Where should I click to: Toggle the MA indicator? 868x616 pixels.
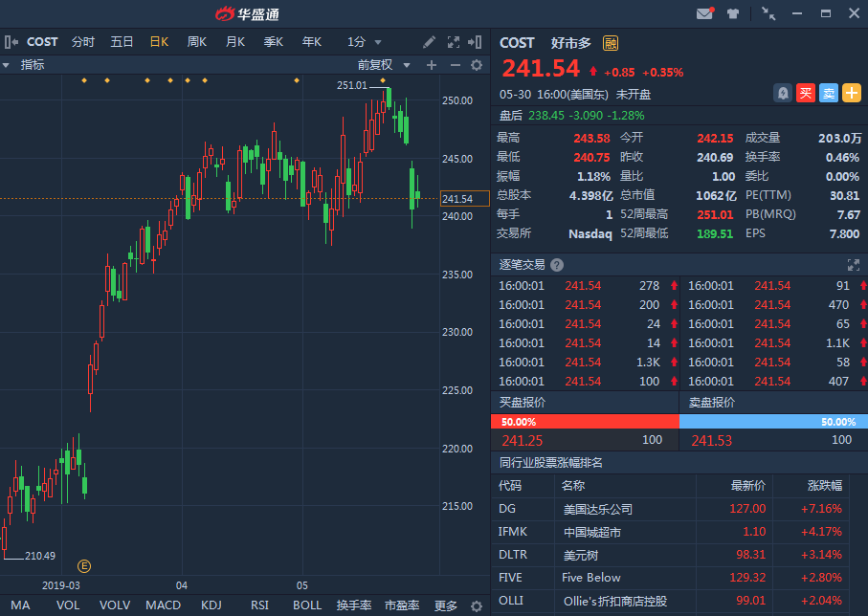(20, 605)
